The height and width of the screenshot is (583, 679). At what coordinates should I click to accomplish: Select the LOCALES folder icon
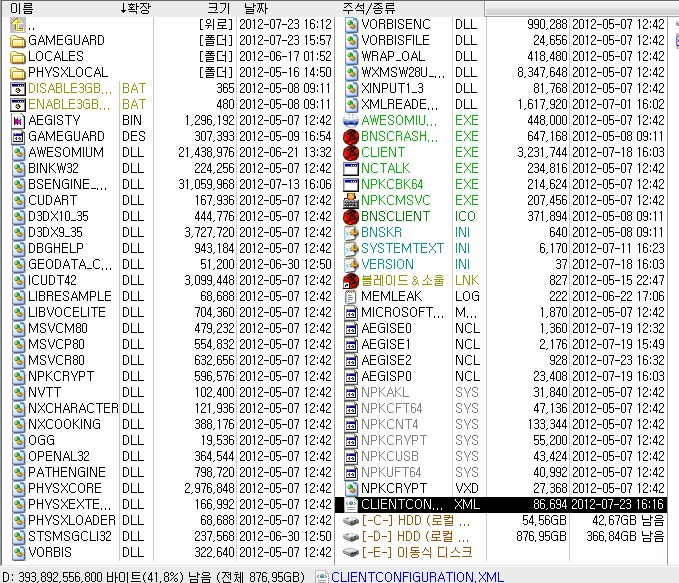18,57
